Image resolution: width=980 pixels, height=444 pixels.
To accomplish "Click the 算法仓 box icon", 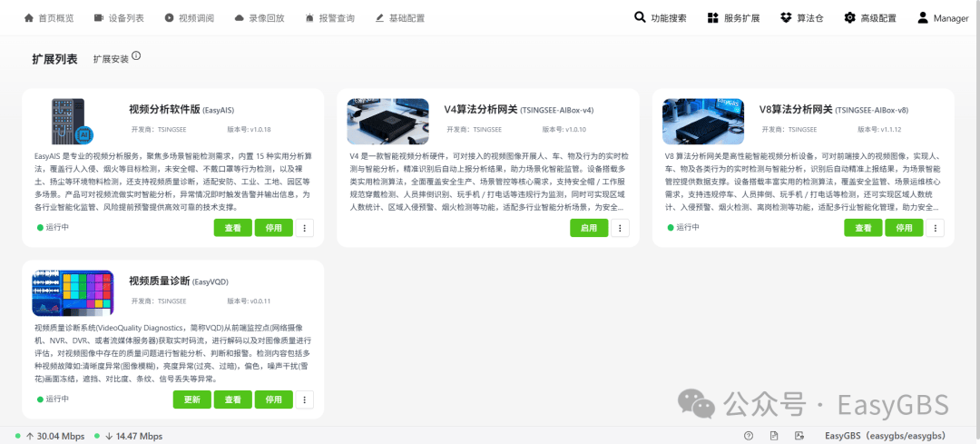I will tap(786, 18).
